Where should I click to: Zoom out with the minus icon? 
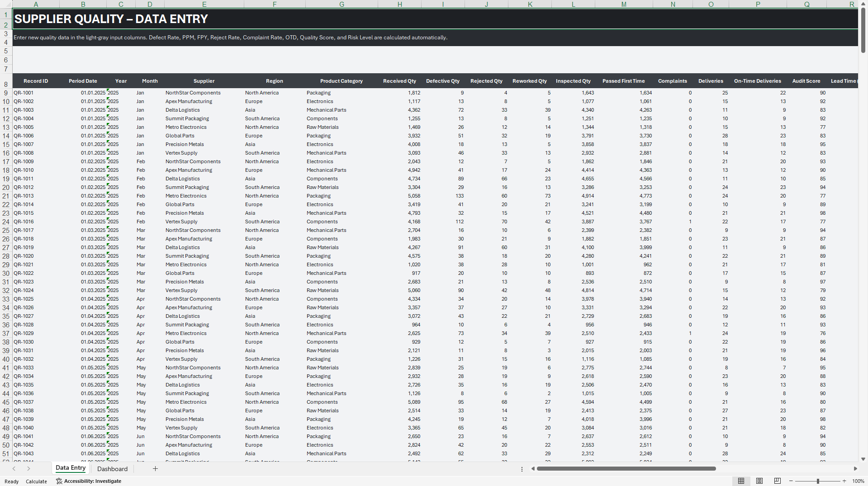(791, 481)
